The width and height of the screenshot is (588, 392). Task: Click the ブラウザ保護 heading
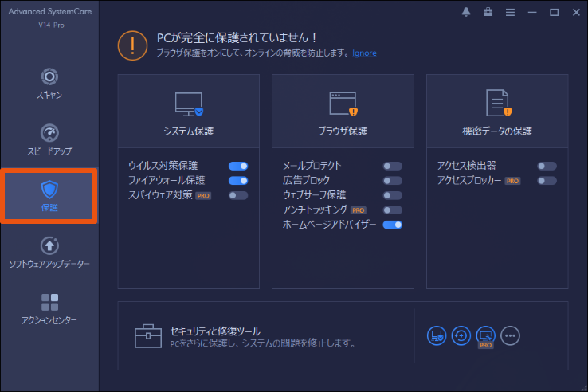pyautogui.click(x=343, y=131)
